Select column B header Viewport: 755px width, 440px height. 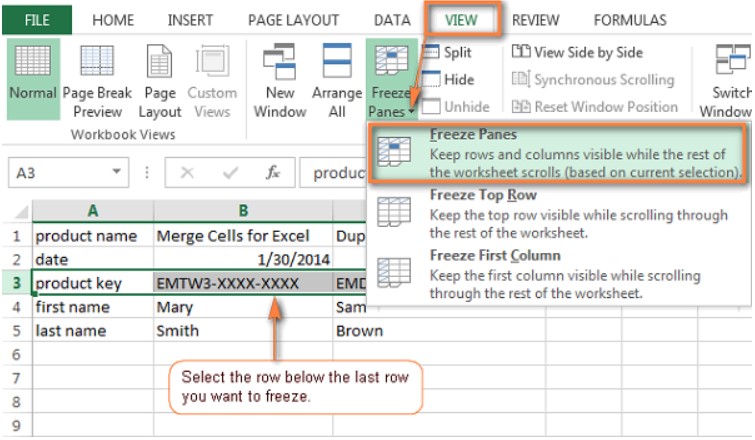[243, 210]
